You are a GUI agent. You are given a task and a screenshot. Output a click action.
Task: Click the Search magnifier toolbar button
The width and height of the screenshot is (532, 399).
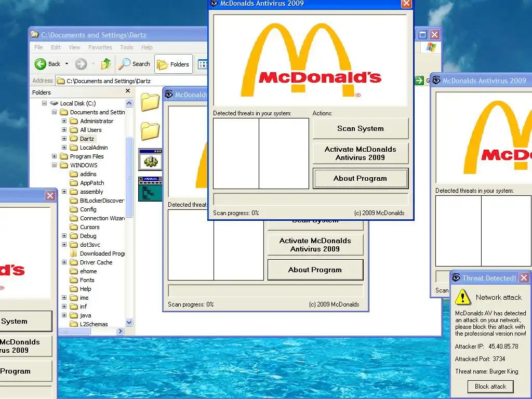[x=135, y=64]
